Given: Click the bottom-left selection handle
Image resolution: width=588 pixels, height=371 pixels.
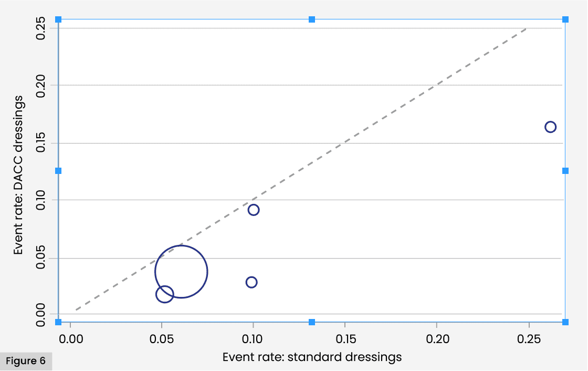Looking at the screenshot, I should pyautogui.click(x=58, y=322).
